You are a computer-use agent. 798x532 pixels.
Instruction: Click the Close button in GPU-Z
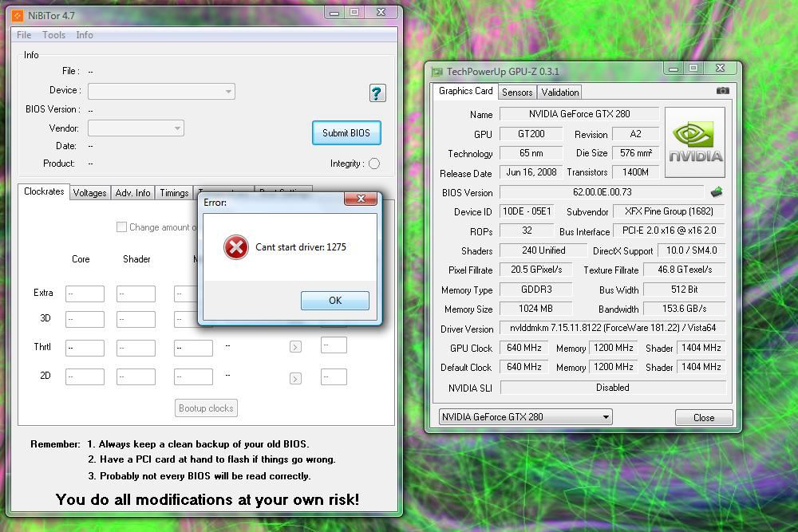[x=704, y=418]
